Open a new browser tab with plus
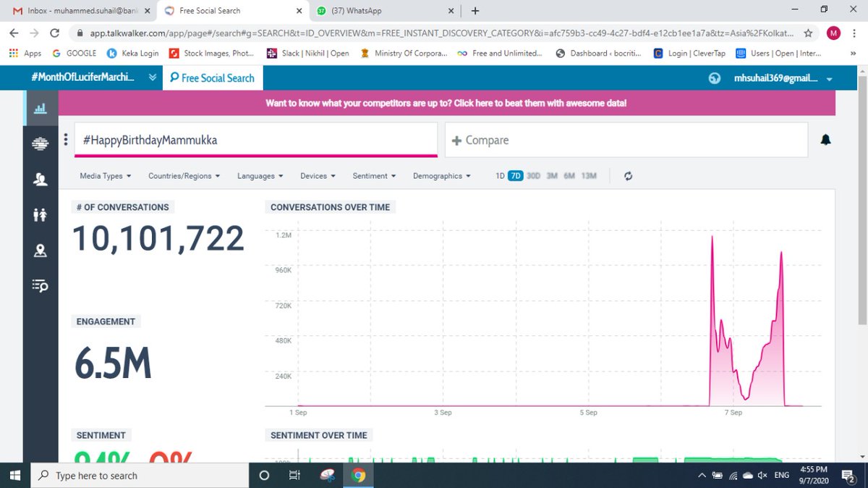 pyautogui.click(x=475, y=11)
